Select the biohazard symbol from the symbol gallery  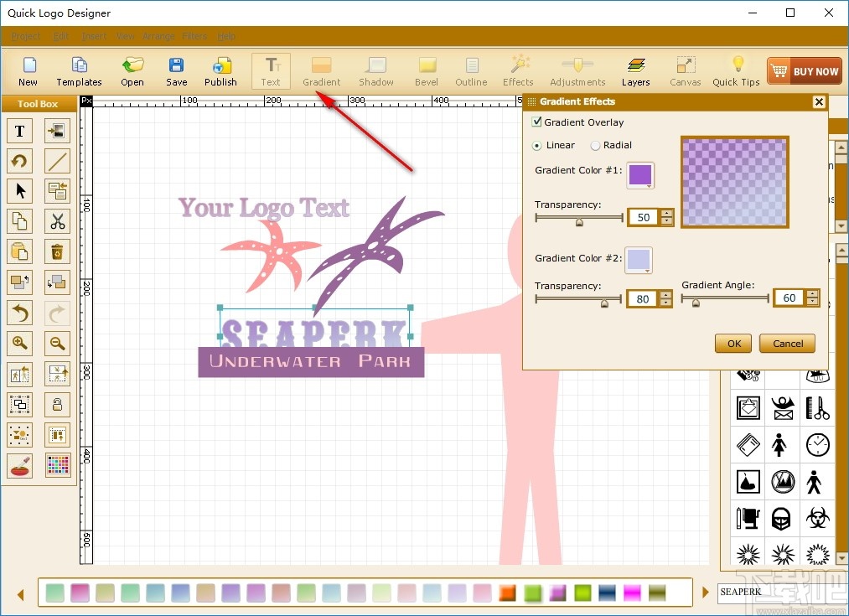[817, 517]
